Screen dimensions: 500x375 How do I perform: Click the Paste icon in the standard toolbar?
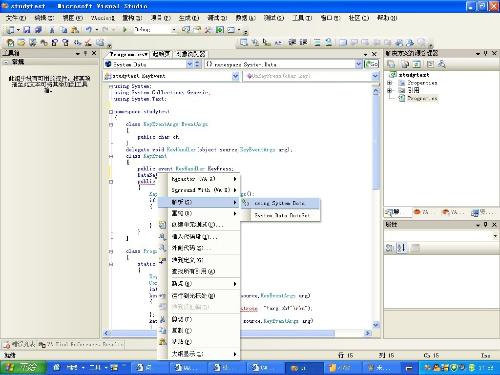tap(75, 30)
